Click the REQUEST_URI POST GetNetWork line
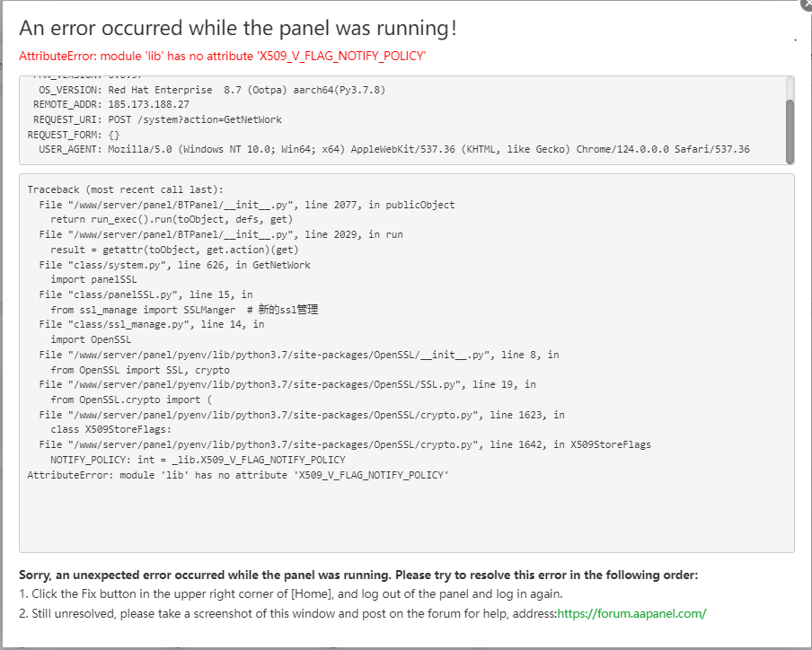Image resolution: width=812 pixels, height=650 pixels. click(x=195, y=119)
